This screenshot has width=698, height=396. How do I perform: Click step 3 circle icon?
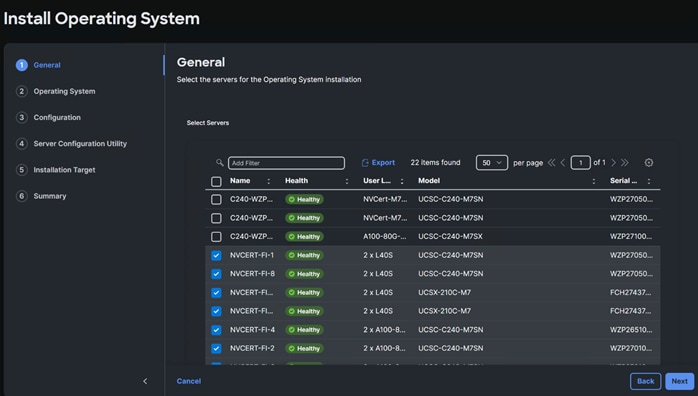pos(21,117)
